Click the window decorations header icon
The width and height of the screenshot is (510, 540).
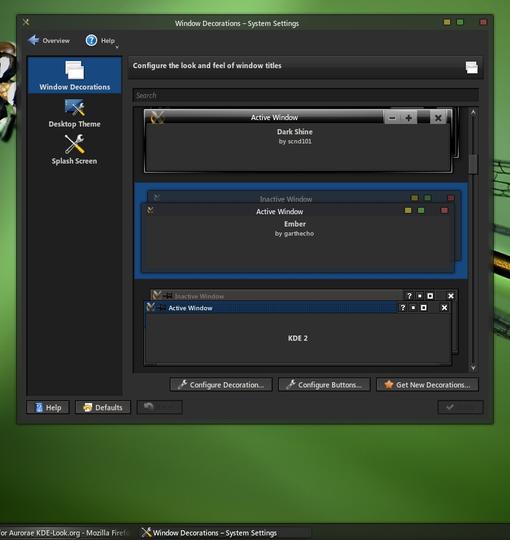click(471, 67)
